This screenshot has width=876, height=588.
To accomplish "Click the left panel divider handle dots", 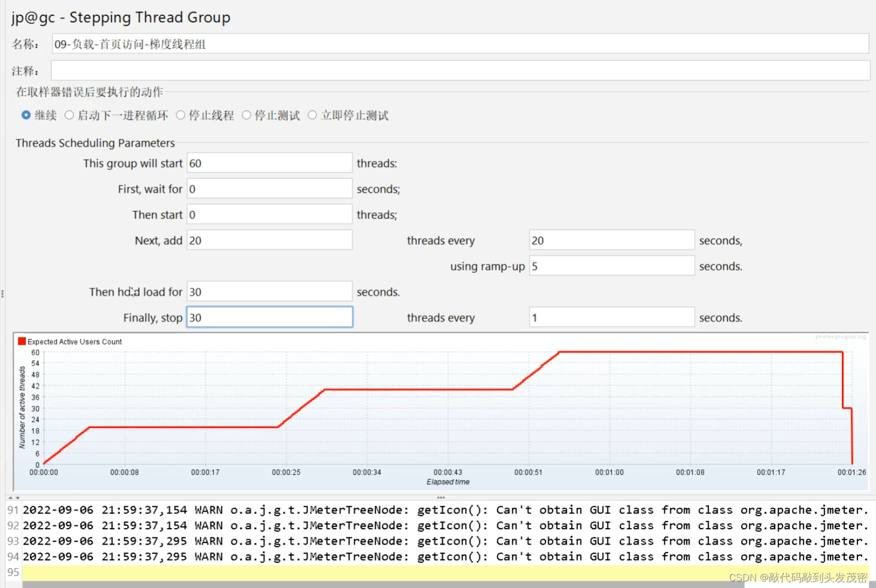I will [2, 294].
